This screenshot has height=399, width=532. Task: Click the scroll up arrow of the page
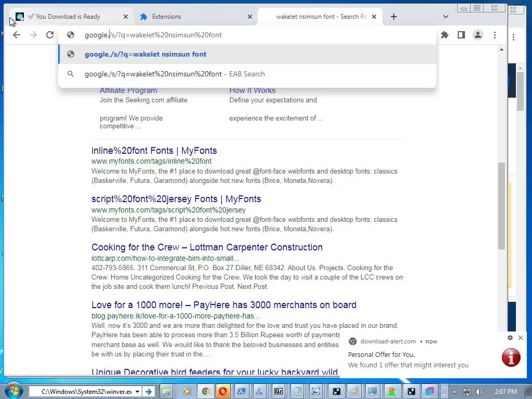[501, 49]
